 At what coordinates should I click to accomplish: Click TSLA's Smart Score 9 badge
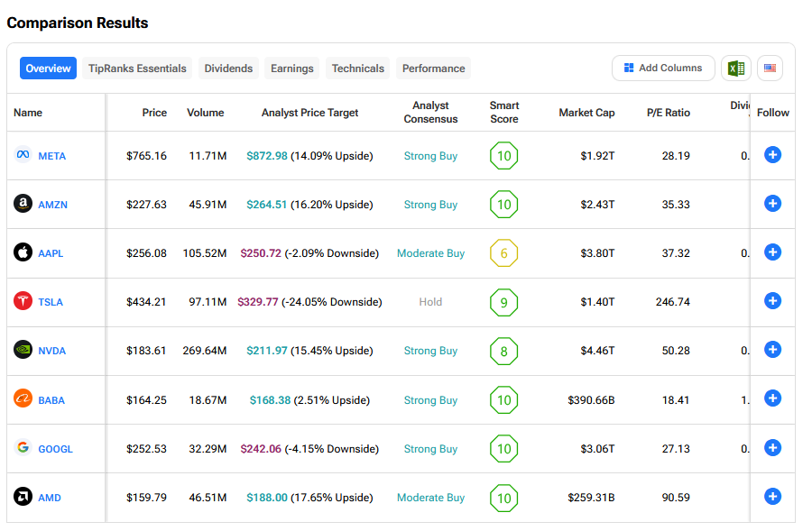(x=503, y=302)
